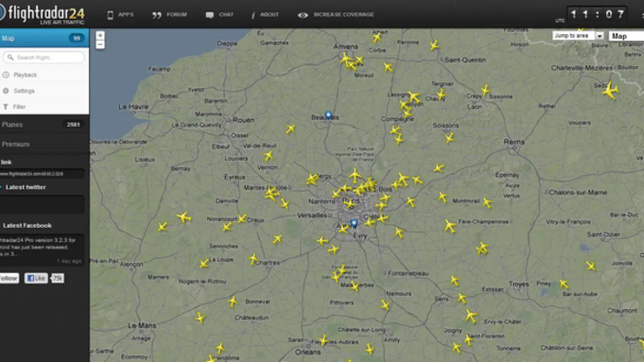Select the plane near Sissonne
The image size is (644, 362).
485,90
